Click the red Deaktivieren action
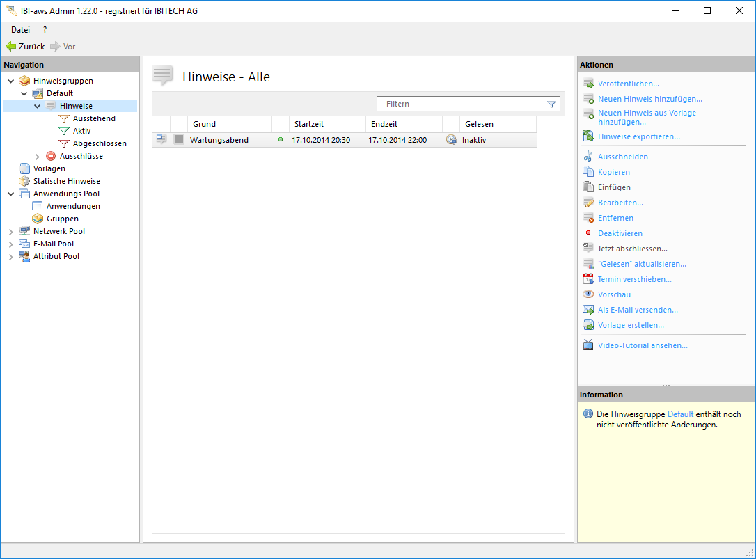756x559 pixels. (x=620, y=233)
